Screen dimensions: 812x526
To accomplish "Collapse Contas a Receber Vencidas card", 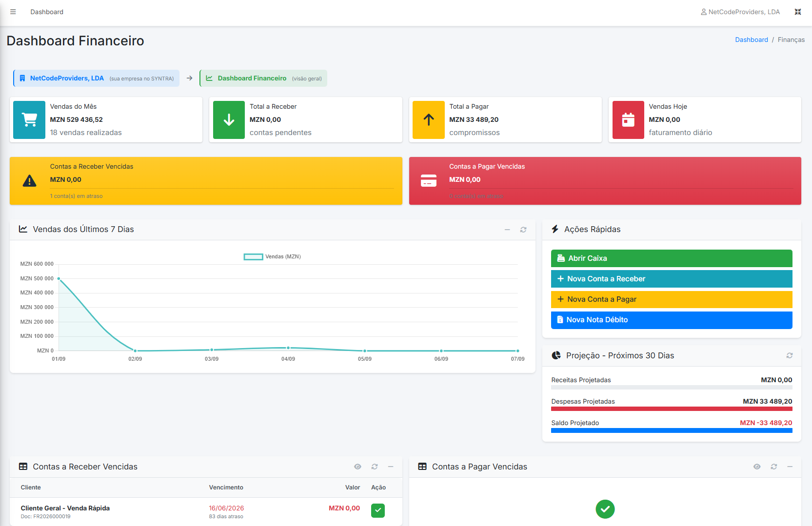I will coord(391,467).
